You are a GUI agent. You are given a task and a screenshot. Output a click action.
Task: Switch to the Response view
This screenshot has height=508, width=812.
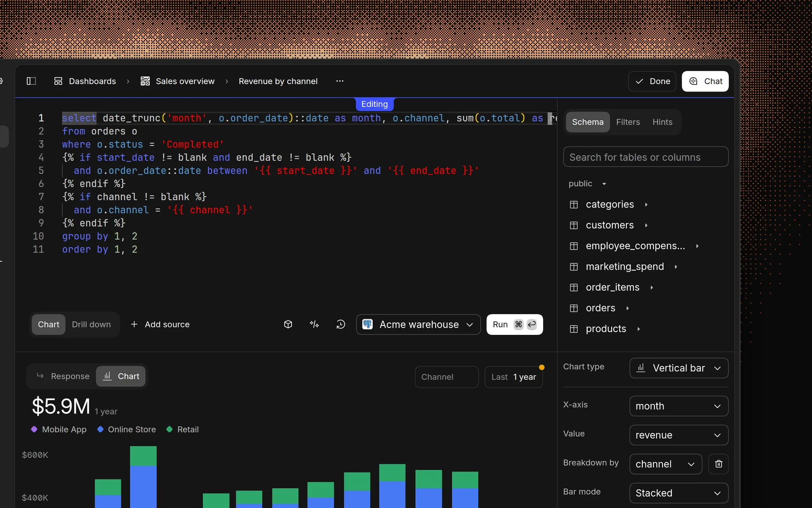point(63,376)
